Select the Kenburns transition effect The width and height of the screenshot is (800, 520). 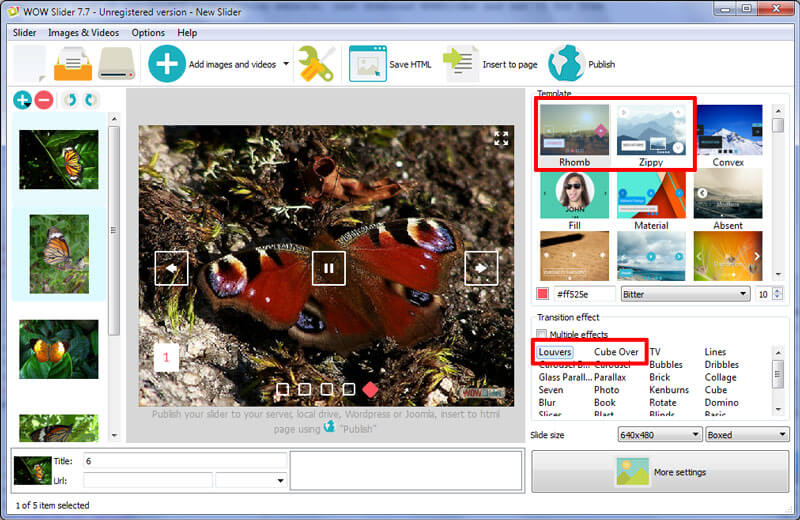pyautogui.click(x=668, y=390)
